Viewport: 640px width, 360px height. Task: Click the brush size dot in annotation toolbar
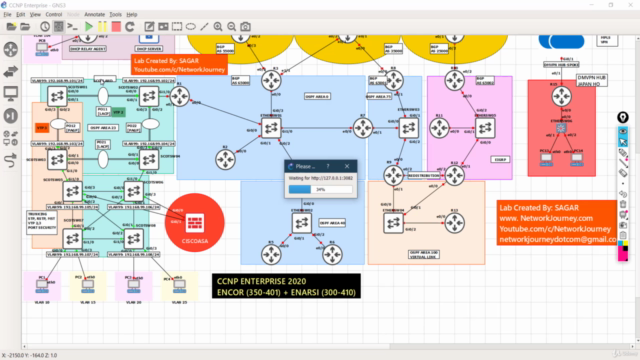point(622,184)
